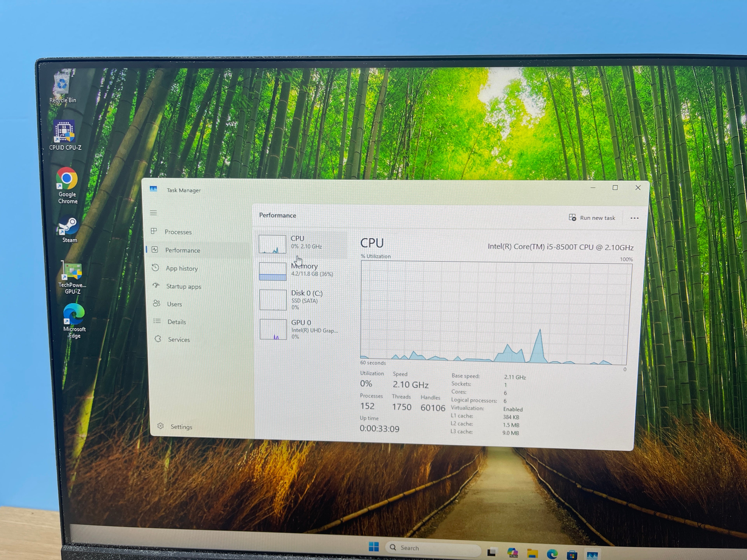Screen dimensions: 747x560
Task: Select the Steam desktop shortcut
Action: [69, 229]
